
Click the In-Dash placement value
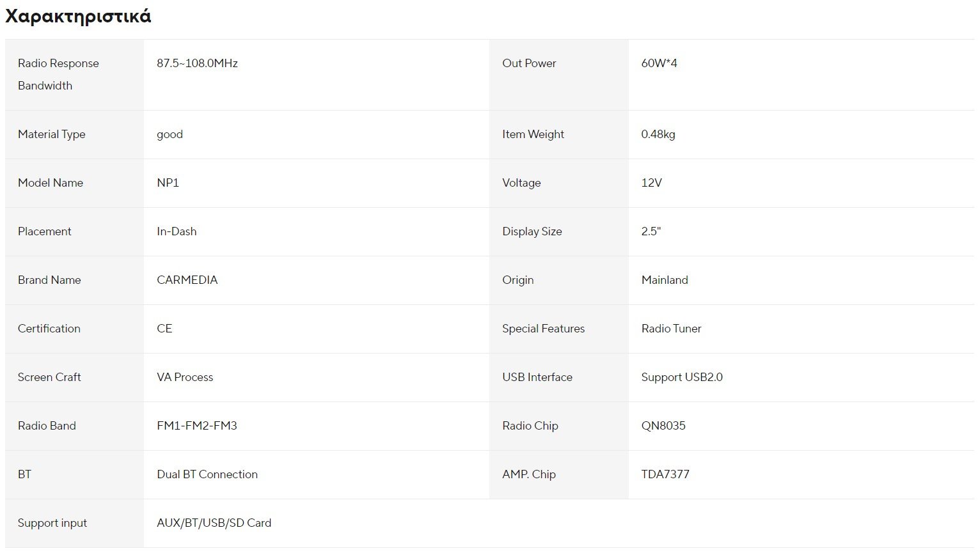coord(177,231)
